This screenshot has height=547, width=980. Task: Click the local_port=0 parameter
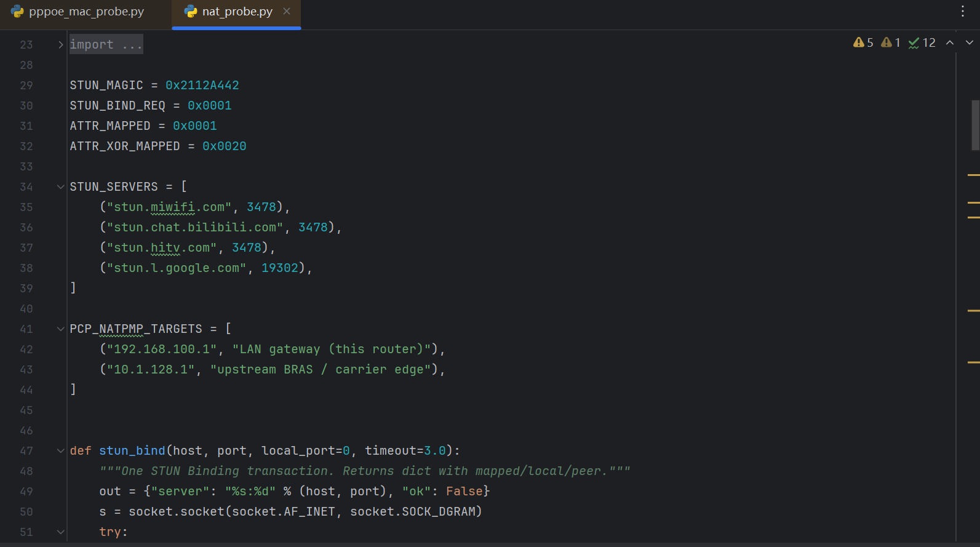click(x=306, y=450)
